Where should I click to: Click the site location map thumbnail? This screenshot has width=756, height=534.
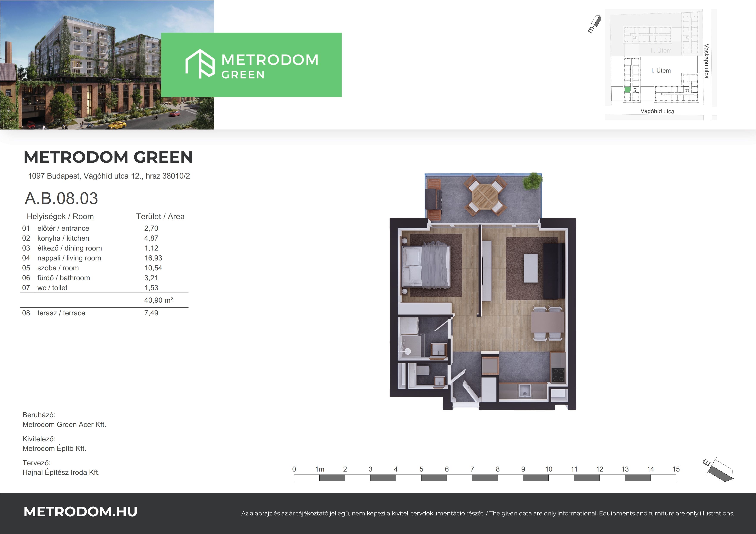(x=661, y=64)
